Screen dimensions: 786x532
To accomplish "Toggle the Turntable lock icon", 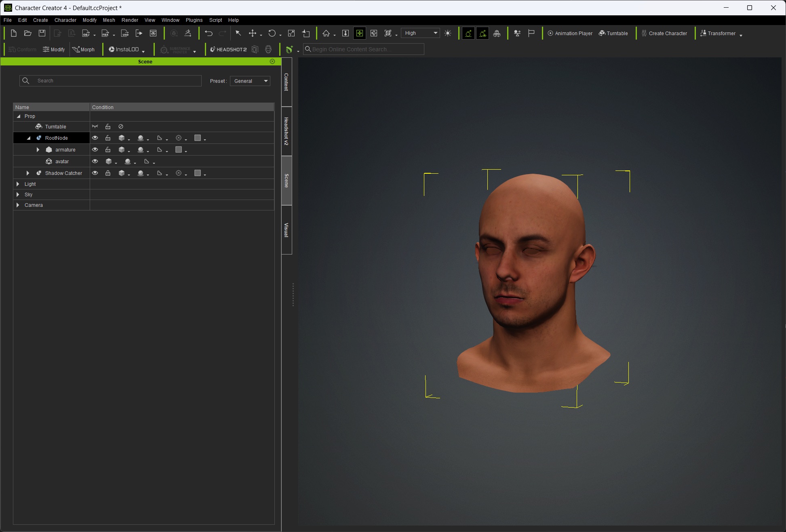I will 108,126.
